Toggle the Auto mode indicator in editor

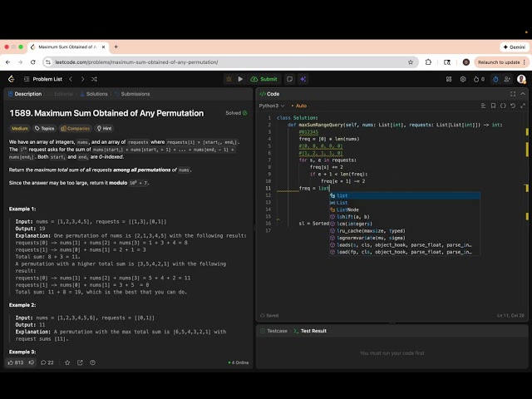[x=298, y=106]
